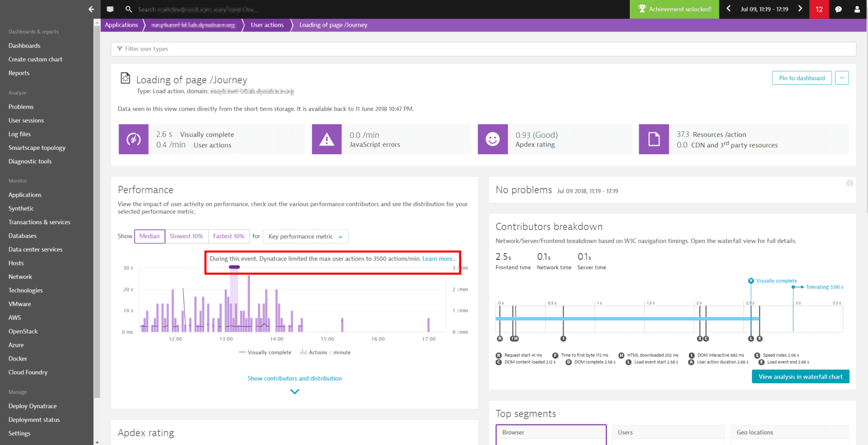This screenshot has height=445, width=868.
Task: Select the Browser tab in Top segments
Action: [551, 433]
